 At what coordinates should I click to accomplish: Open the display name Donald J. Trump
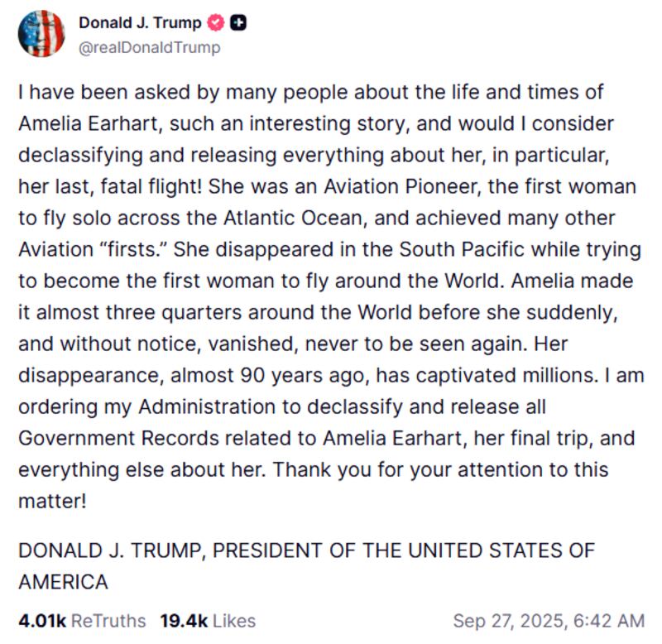pos(139,23)
